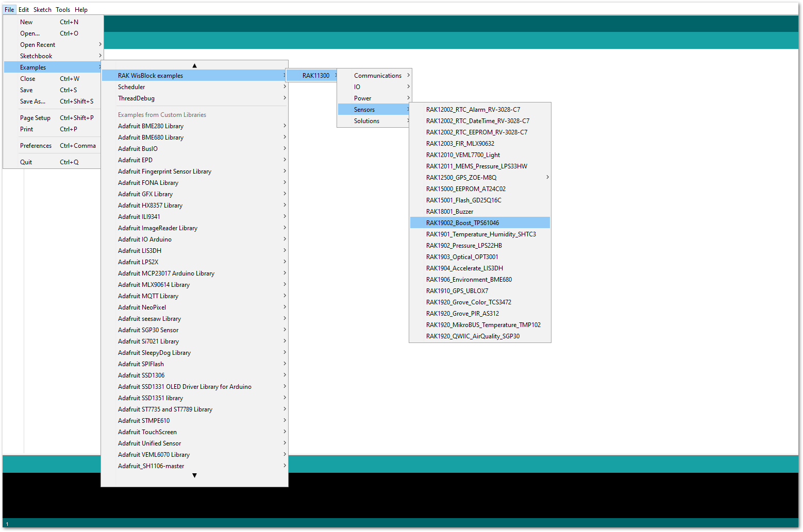
Task: Open the Power category submenu
Action: (375, 98)
